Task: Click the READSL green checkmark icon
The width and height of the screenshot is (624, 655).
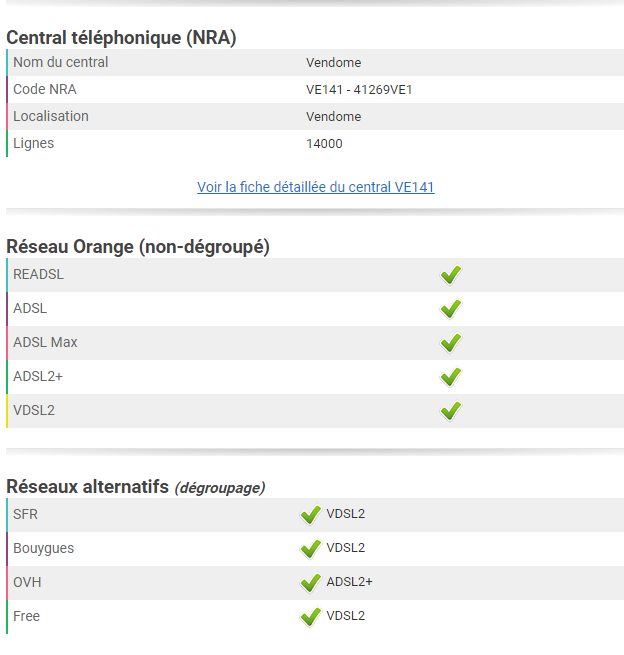Action: [451, 275]
